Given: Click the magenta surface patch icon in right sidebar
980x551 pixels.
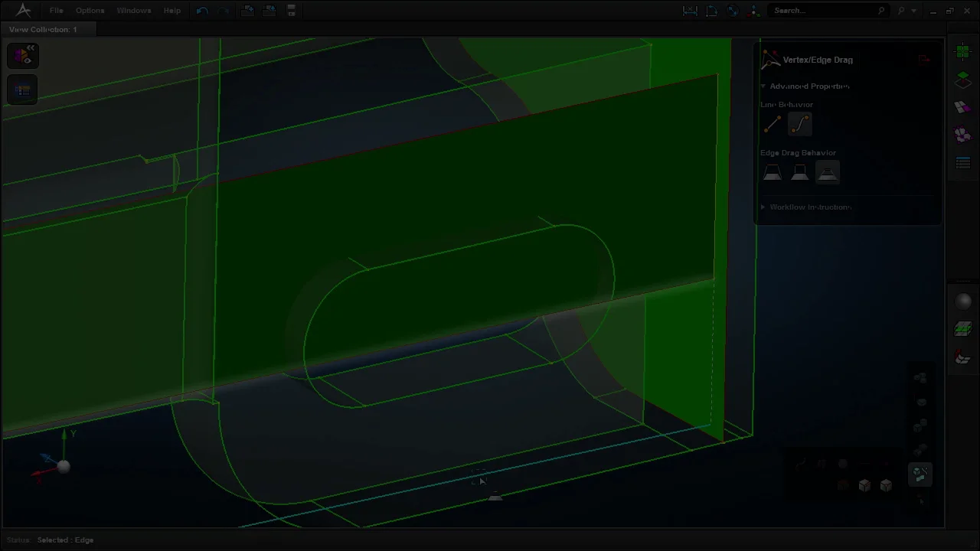Looking at the screenshot, I should (963, 107).
